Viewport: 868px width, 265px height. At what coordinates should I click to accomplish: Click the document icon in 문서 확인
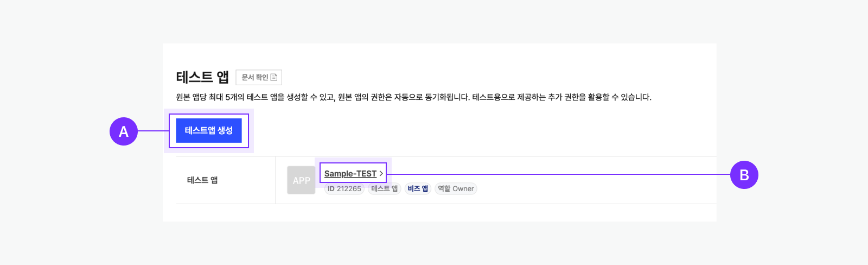coord(274,77)
